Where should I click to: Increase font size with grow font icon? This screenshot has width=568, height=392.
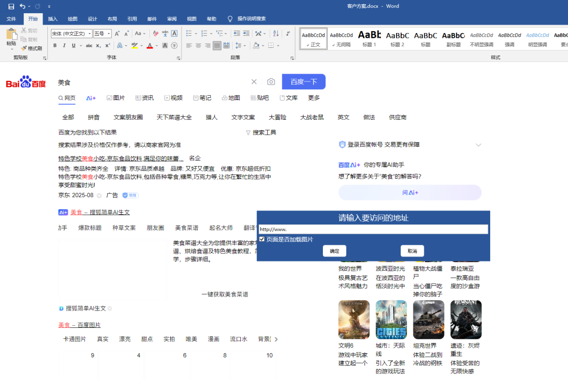pos(117,34)
